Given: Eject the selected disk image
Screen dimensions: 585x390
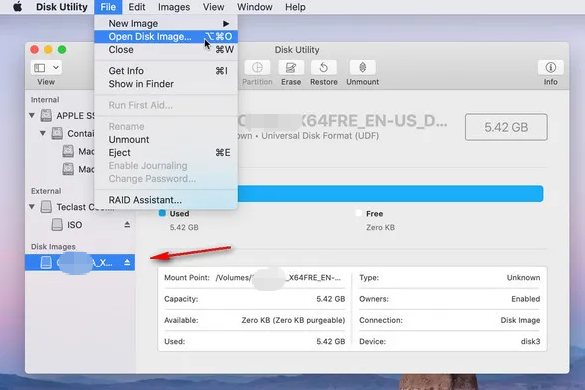Looking at the screenshot, I should coord(127,262).
